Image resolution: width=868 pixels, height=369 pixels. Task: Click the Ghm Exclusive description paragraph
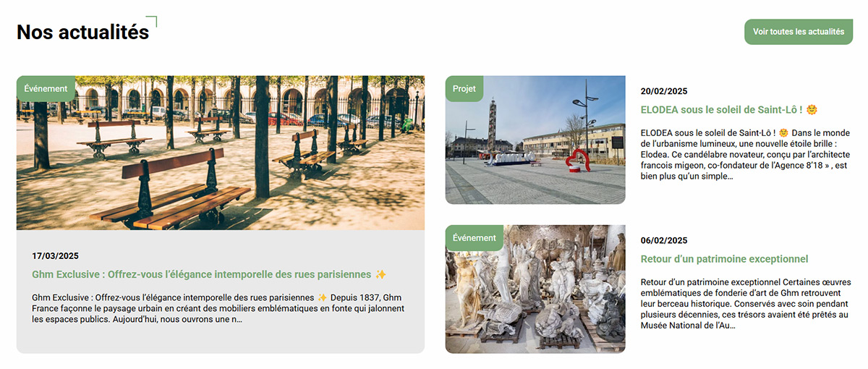click(218, 308)
